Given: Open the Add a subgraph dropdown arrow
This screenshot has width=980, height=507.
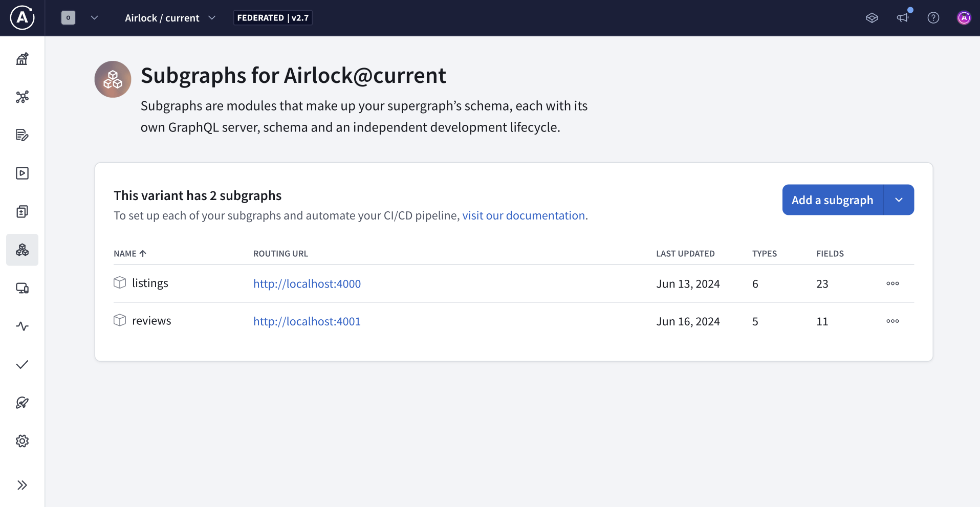Looking at the screenshot, I should [x=899, y=200].
